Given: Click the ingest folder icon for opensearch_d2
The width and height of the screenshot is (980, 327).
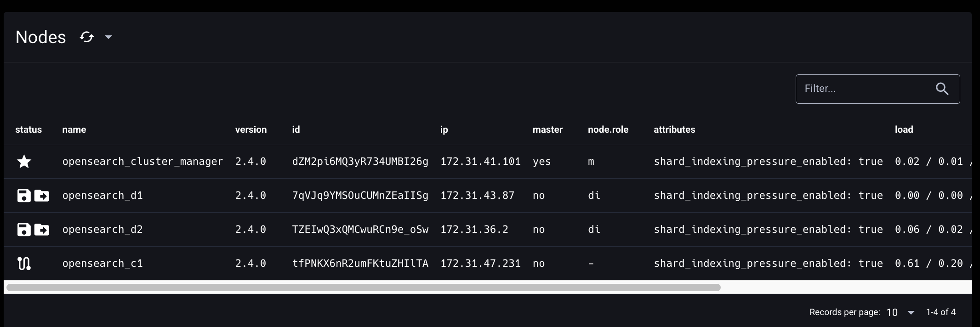Looking at the screenshot, I should (42, 230).
